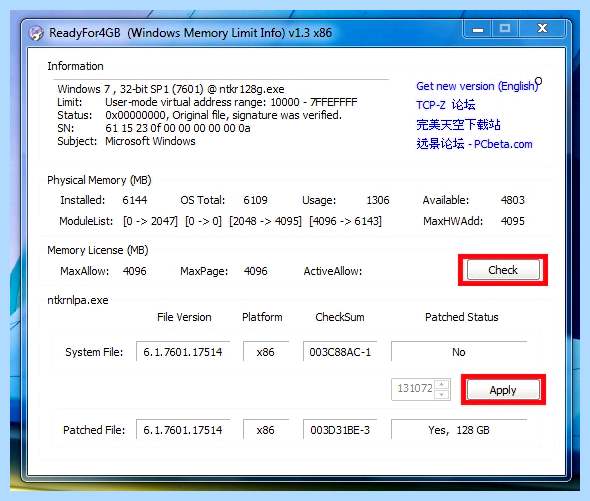Screen dimensions: 590x501
Task: Click the Patched File platform x86 field
Action: [266, 429]
